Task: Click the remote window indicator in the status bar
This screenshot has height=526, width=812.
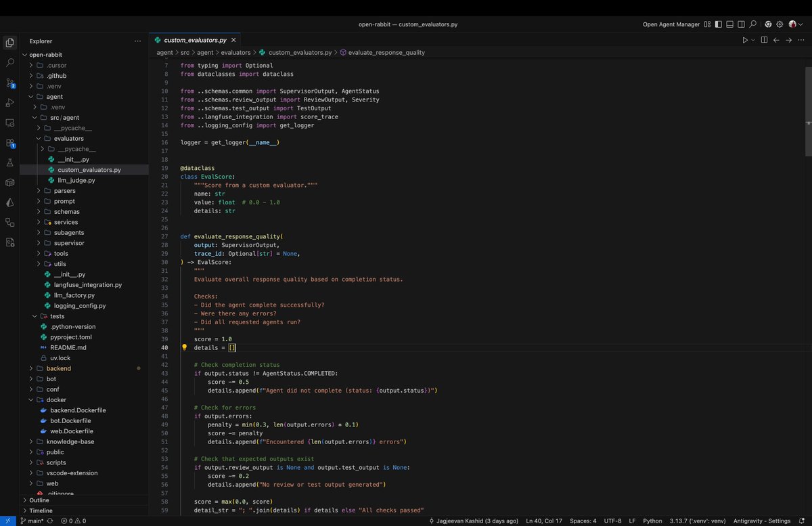Action: click(x=7, y=521)
